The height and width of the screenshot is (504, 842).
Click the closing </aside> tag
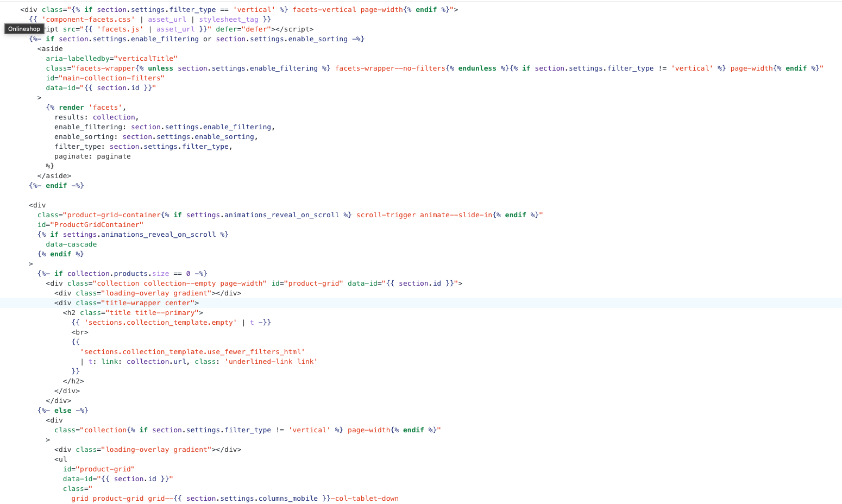click(x=54, y=176)
